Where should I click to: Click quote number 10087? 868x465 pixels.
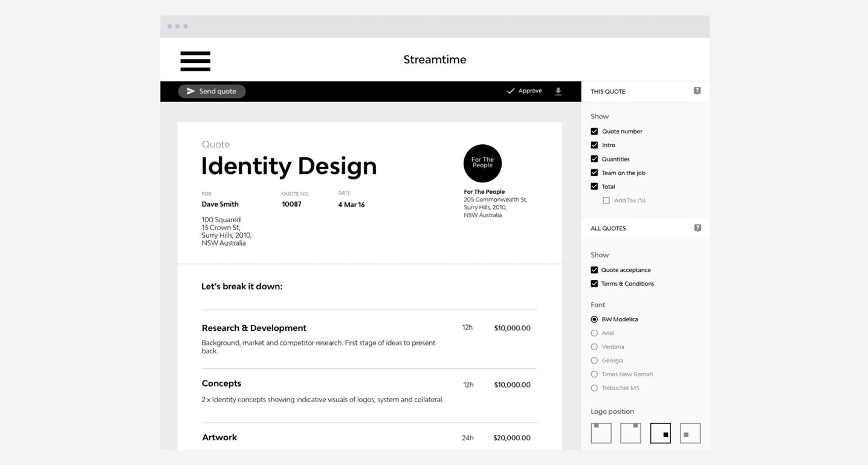pos(291,204)
